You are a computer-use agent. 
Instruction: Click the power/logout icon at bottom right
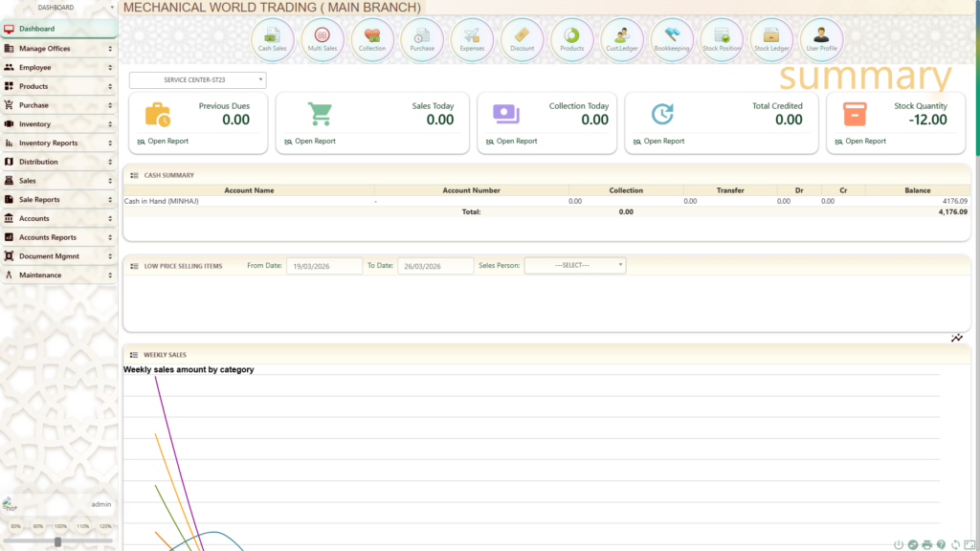[898, 544]
